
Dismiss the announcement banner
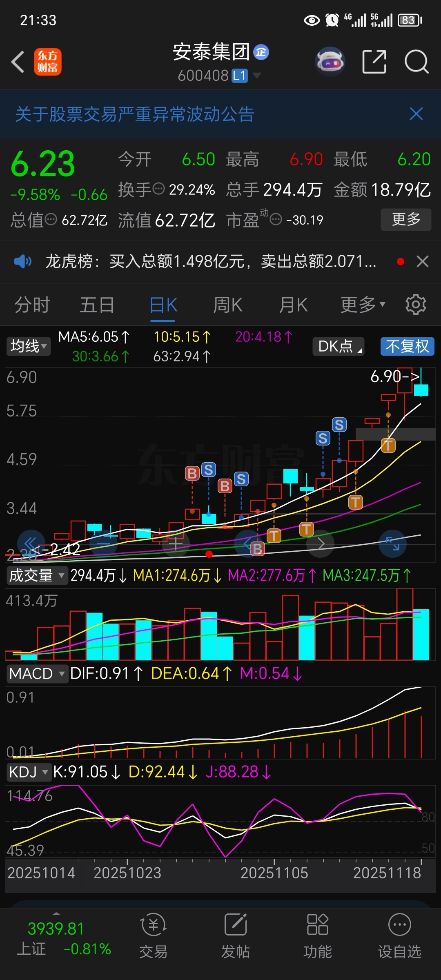[416, 114]
